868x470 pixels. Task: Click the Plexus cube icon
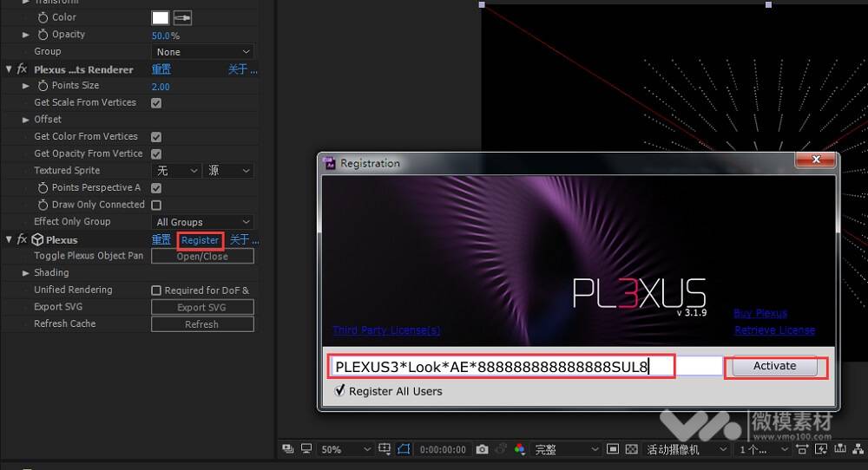[x=37, y=239]
